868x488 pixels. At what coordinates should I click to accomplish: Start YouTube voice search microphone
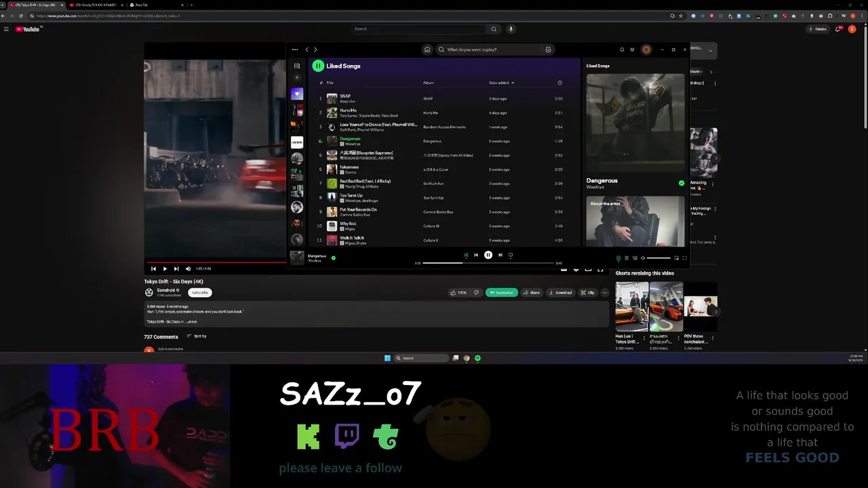click(511, 28)
